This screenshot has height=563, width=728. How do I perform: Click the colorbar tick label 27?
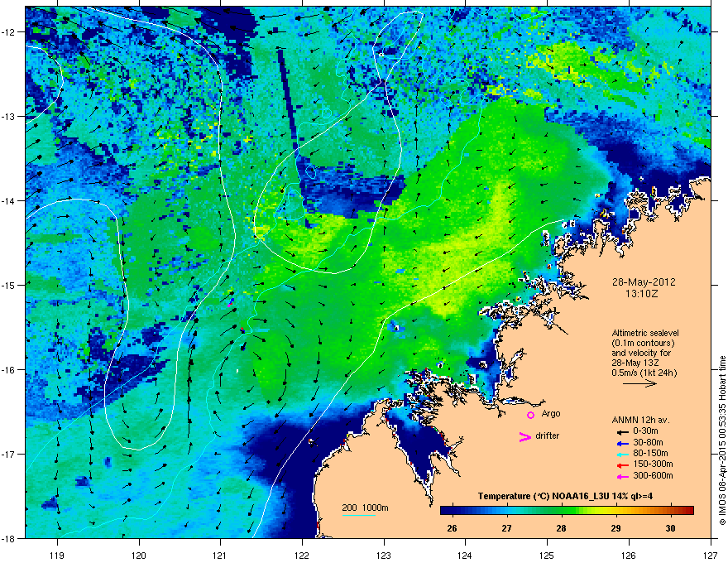click(506, 528)
